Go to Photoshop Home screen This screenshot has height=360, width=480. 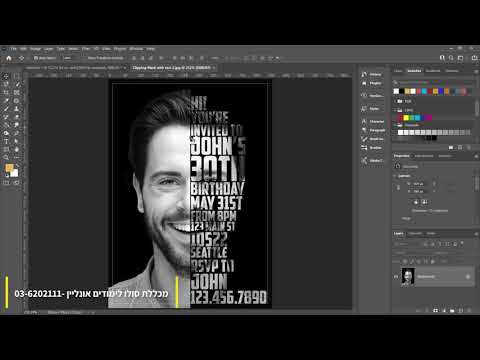tap(9, 58)
